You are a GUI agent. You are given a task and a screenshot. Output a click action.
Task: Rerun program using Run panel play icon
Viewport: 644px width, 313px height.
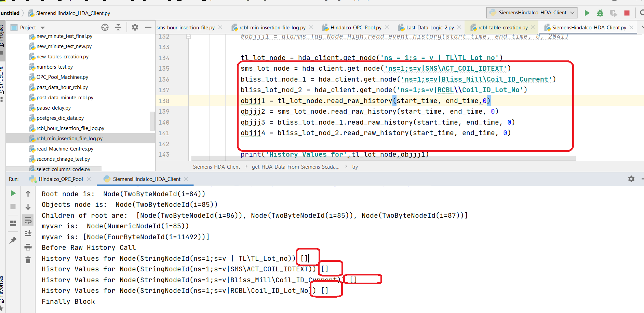(x=13, y=194)
